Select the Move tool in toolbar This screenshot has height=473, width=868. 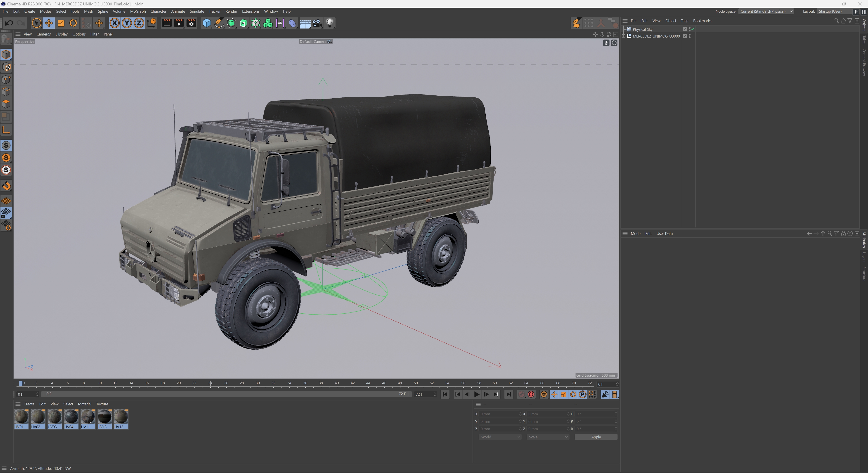point(49,23)
